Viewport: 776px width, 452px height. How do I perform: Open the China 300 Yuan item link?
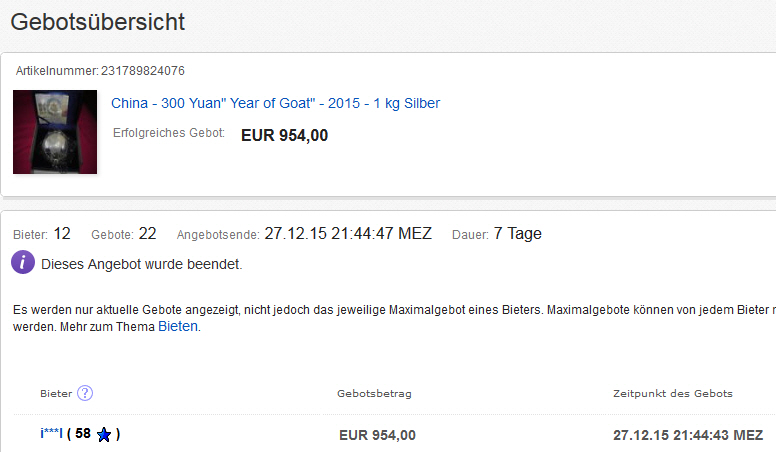[275, 103]
